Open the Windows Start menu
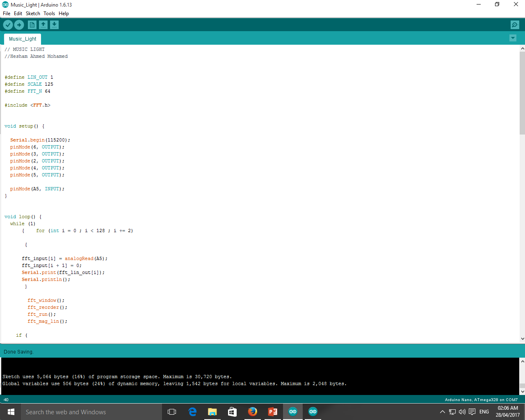525x420 pixels. point(10,411)
